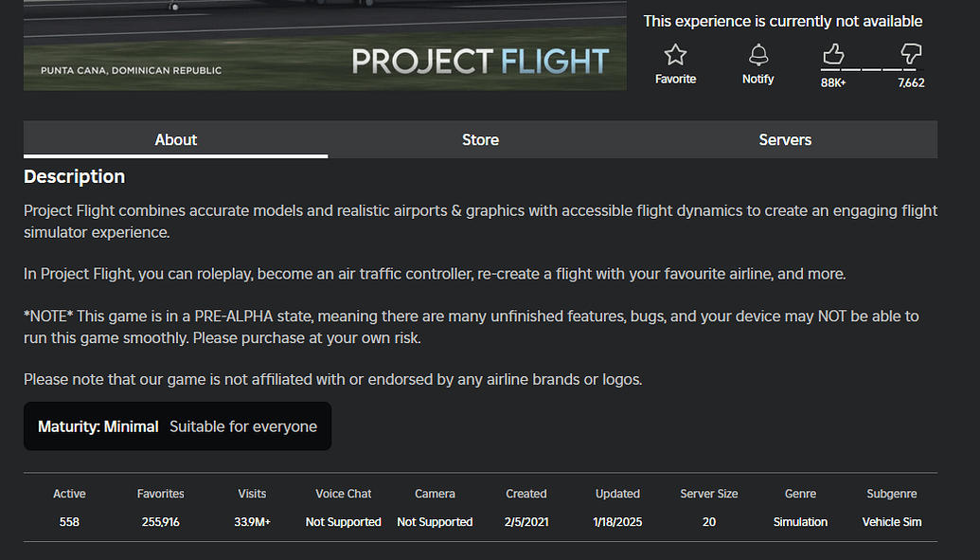Click the 255,916 Favorites stat value
The width and height of the screenshot is (980, 560).
click(160, 522)
